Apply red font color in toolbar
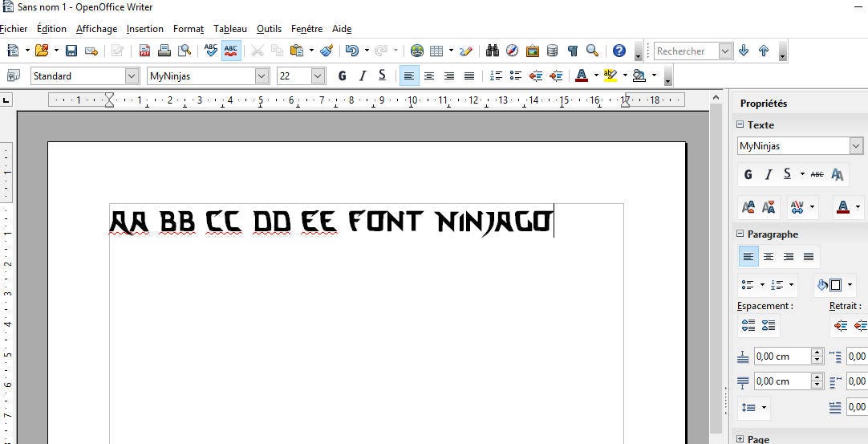This screenshot has width=868, height=444. tap(582, 75)
